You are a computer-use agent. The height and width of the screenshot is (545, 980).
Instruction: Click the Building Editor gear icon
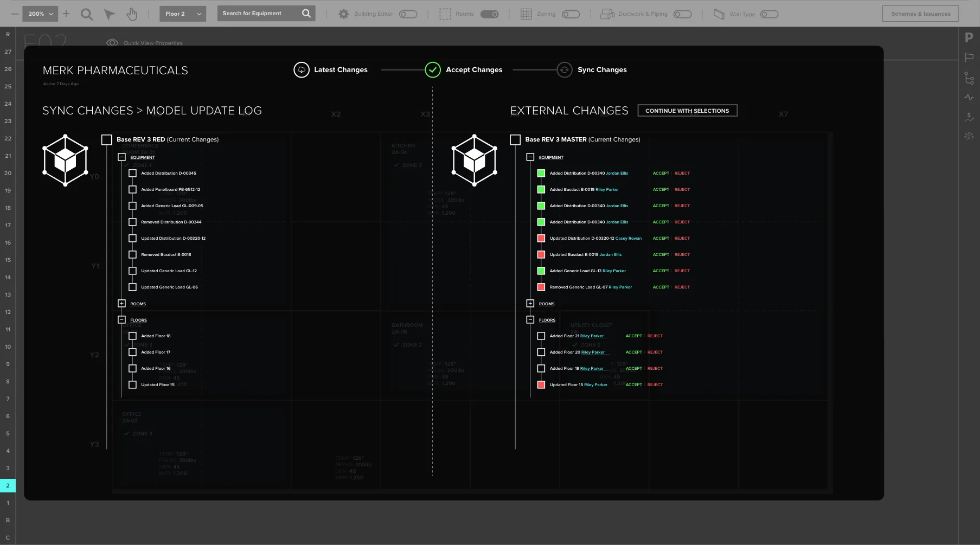click(343, 14)
